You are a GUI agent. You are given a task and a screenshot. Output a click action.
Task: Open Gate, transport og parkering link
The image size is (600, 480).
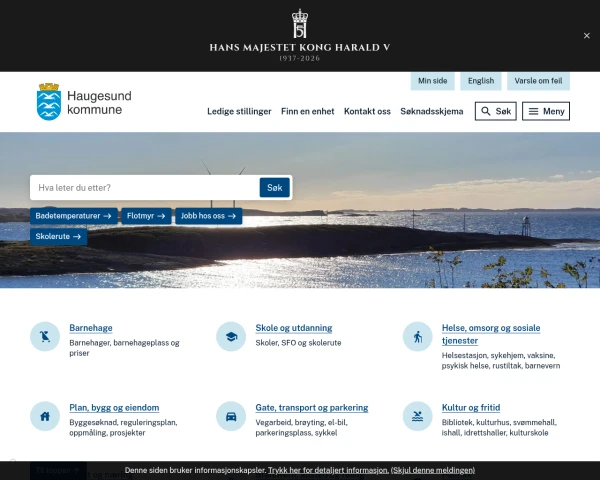[311, 408]
